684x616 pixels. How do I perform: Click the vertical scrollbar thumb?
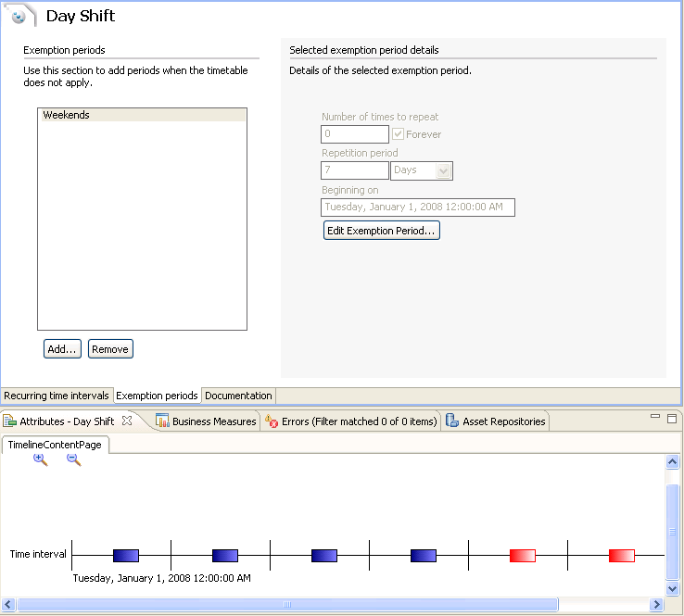(672, 532)
